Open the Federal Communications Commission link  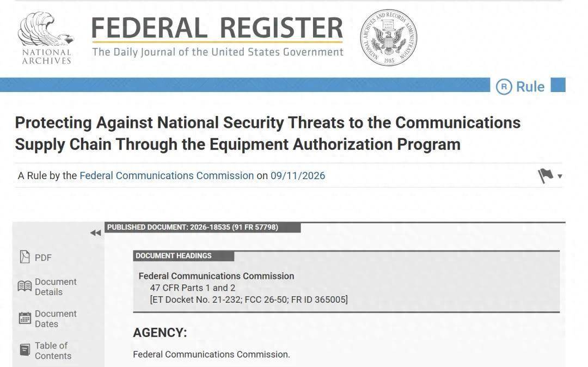tap(167, 175)
